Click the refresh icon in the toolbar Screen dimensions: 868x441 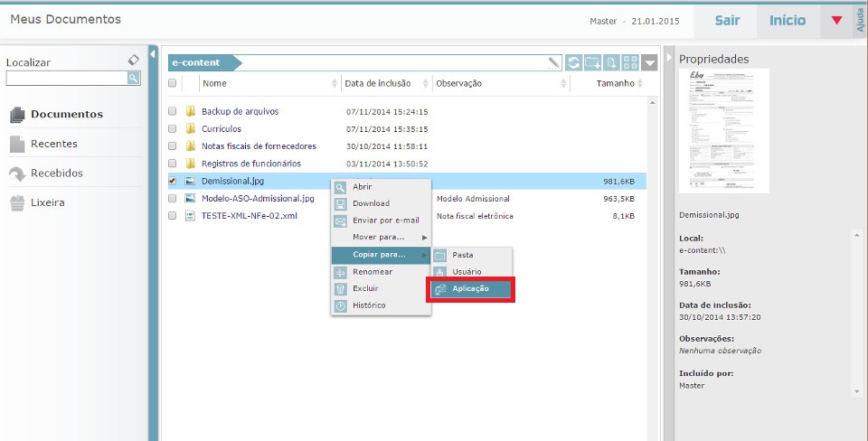pyautogui.click(x=574, y=63)
